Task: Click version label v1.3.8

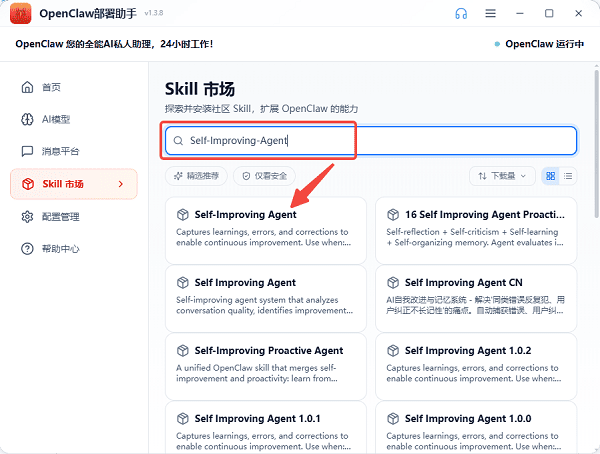Action: tap(154, 13)
